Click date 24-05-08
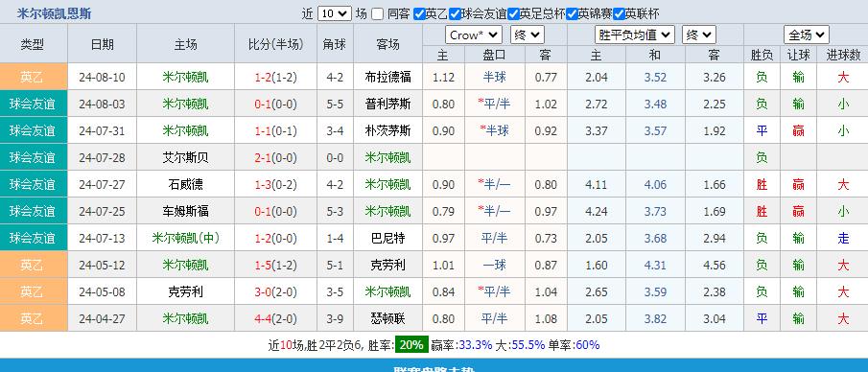This screenshot has height=372, width=868. (102, 292)
